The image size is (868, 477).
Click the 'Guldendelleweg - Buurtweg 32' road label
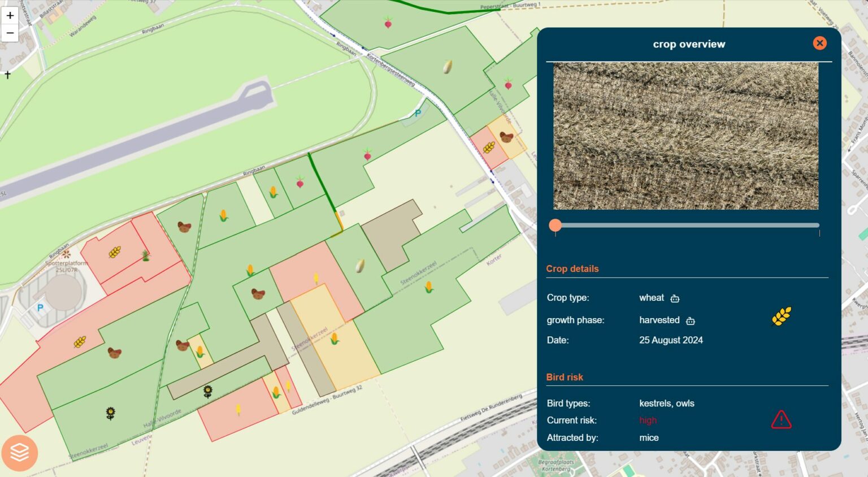(327, 400)
